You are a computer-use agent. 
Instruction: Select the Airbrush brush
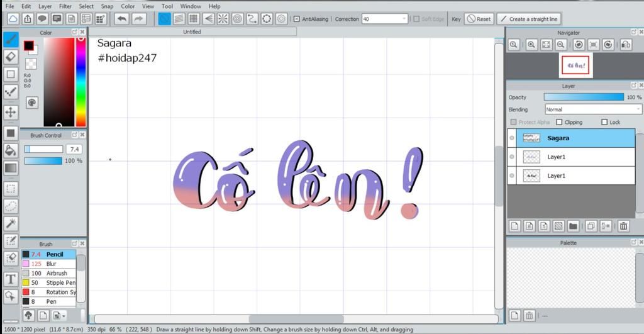click(x=49, y=273)
